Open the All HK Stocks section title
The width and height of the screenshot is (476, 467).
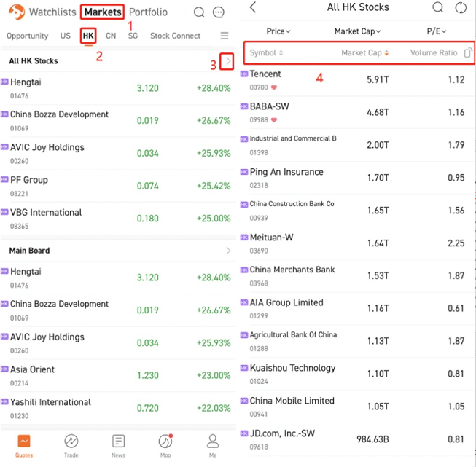point(34,61)
